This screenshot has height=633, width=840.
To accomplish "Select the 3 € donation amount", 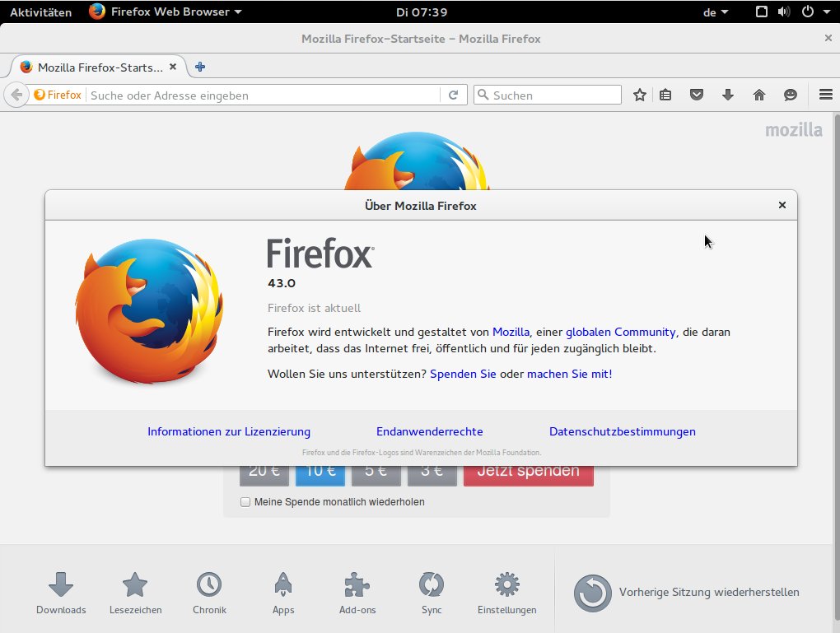I will tap(432, 476).
